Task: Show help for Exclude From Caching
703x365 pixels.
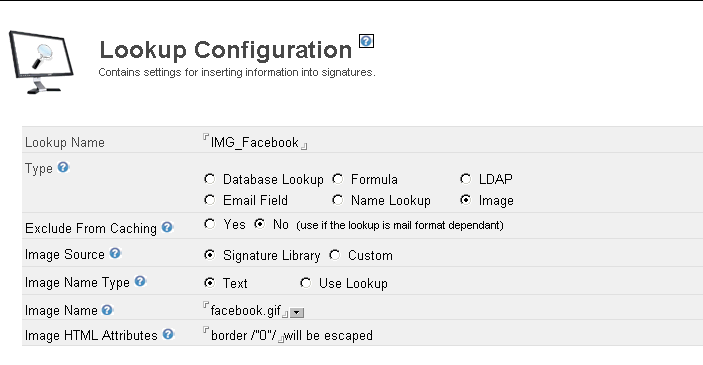Action: pos(167,227)
